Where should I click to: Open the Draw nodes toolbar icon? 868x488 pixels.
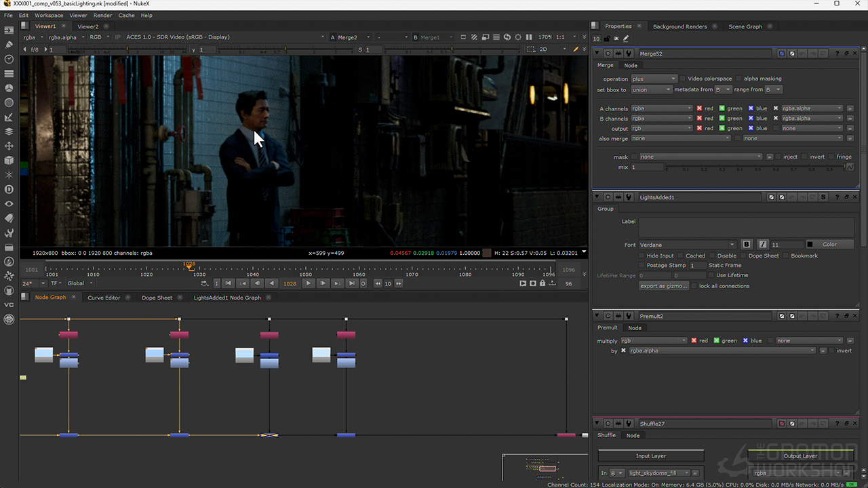9,45
